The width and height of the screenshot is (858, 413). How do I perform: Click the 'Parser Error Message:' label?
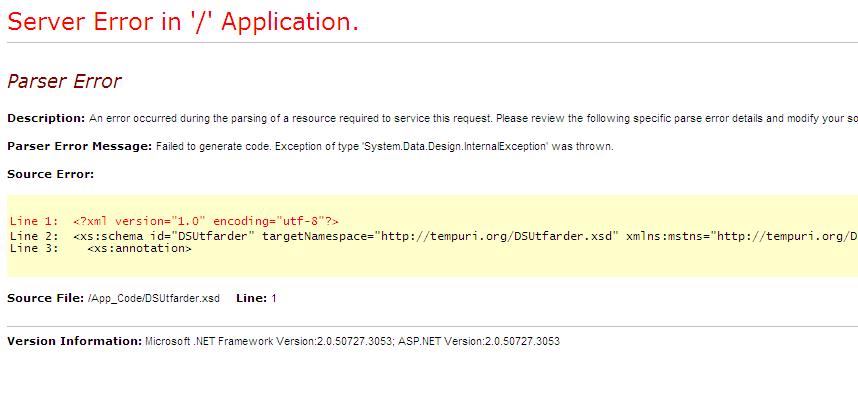click(x=79, y=147)
